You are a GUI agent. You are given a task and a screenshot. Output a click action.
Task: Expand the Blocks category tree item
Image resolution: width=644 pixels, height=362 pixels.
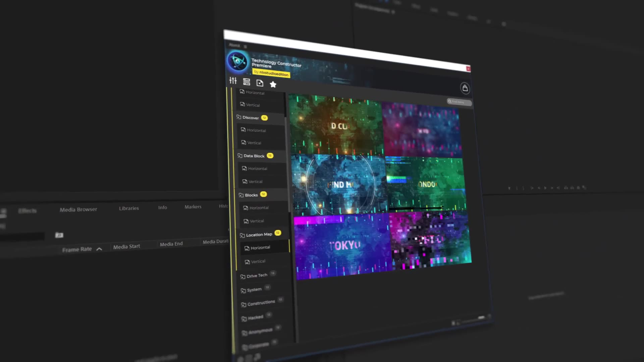pyautogui.click(x=251, y=194)
